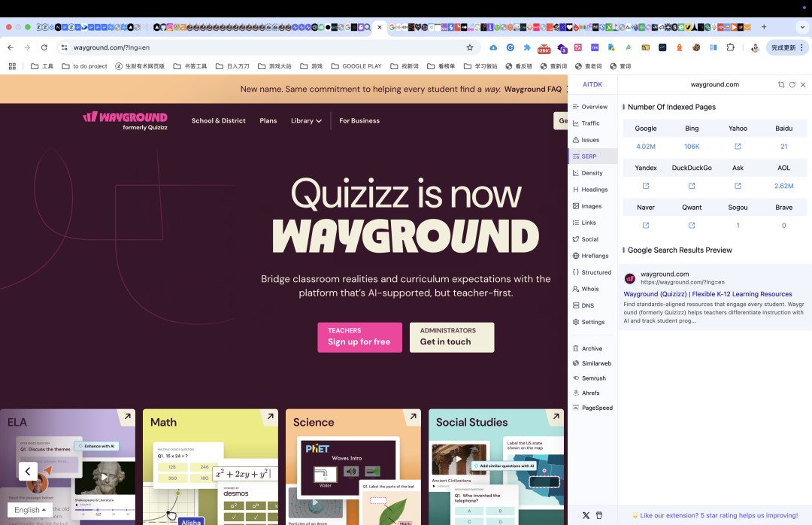Open the ELA subject card arrow

click(x=127, y=416)
